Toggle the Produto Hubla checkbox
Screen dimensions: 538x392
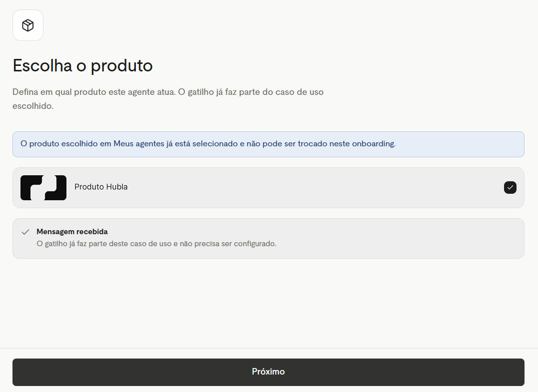tap(510, 188)
